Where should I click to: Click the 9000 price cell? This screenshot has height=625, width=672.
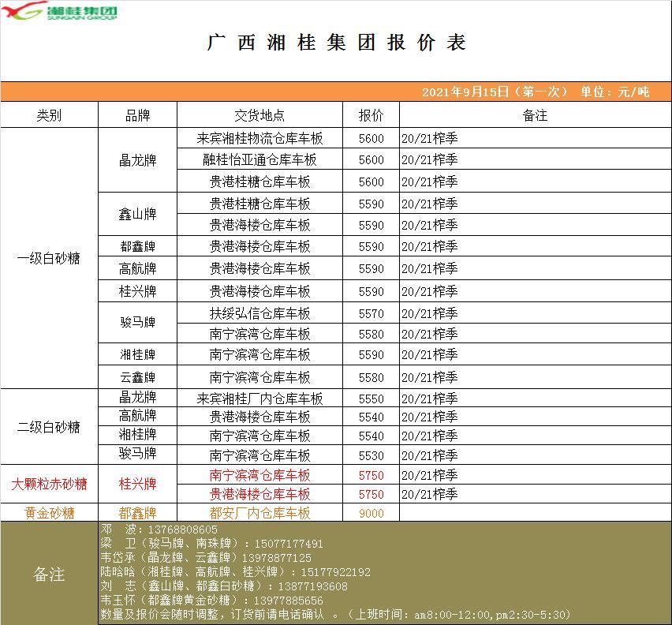coord(371,513)
